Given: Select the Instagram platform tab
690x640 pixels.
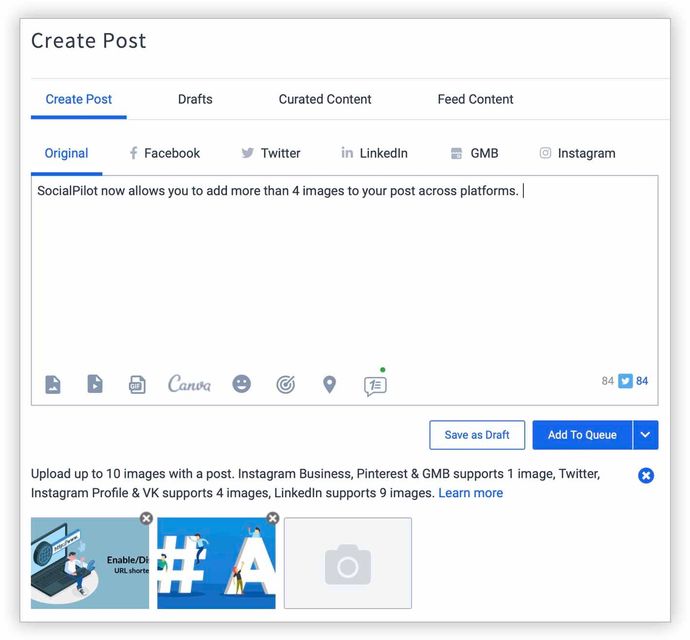Looking at the screenshot, I should pyautogui.click(x=577, y=153).
